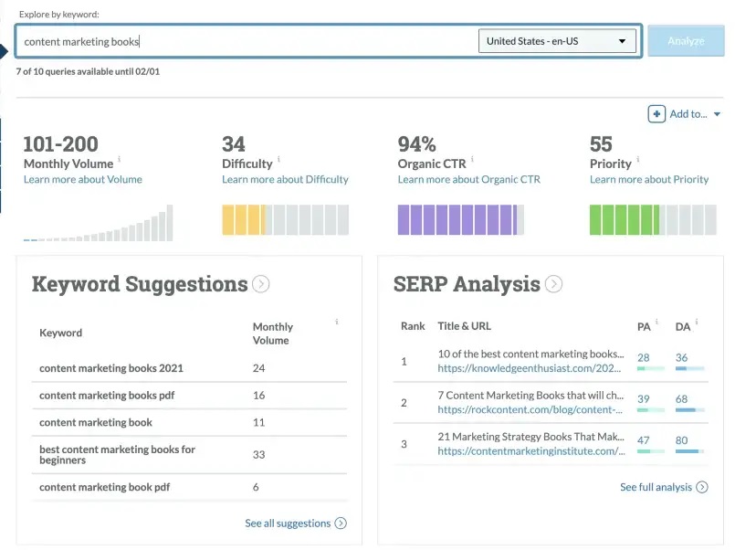Viewport: 756px width, 550px height.
Task: Click the keyword search input field
Action: pos(246,41)
